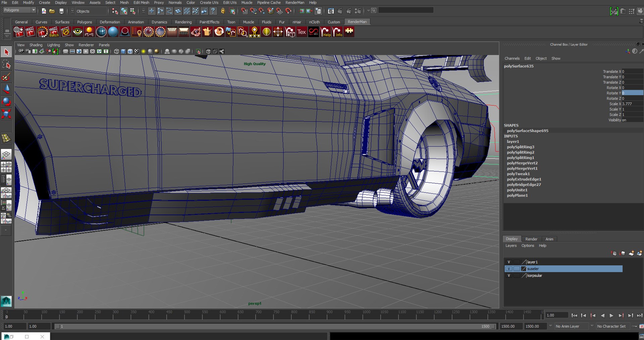The image size is (644, 340).
Task: Click the RenderMan Help shelf icon
Action: point(325,32)
